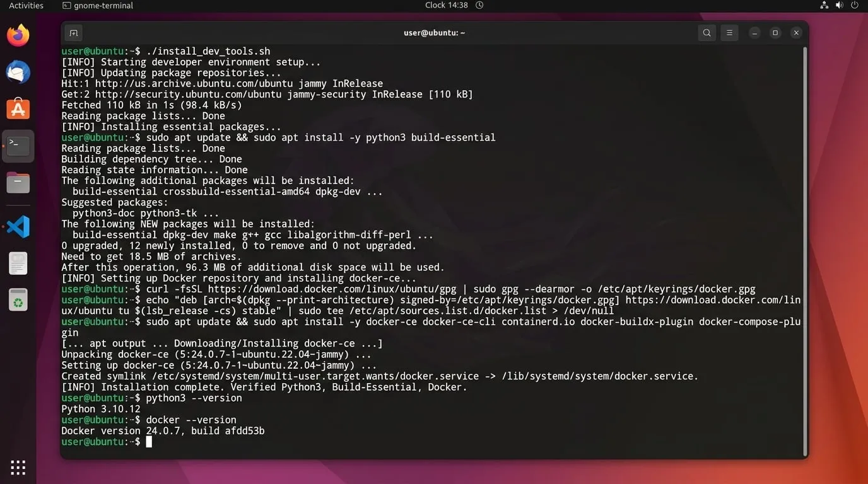
Task: Click "Need to get 18.5 MB of archives."
Action: [x=151, y=256]
